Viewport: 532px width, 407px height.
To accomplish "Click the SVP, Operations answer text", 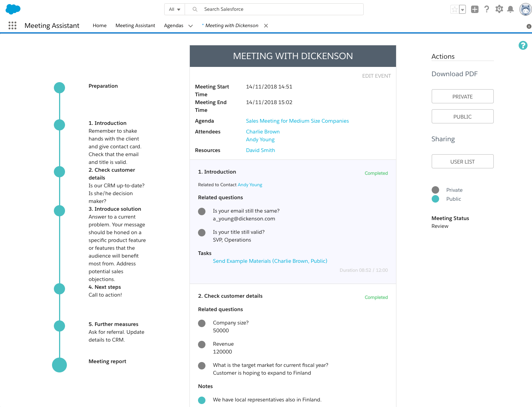I will pos(232,240).
